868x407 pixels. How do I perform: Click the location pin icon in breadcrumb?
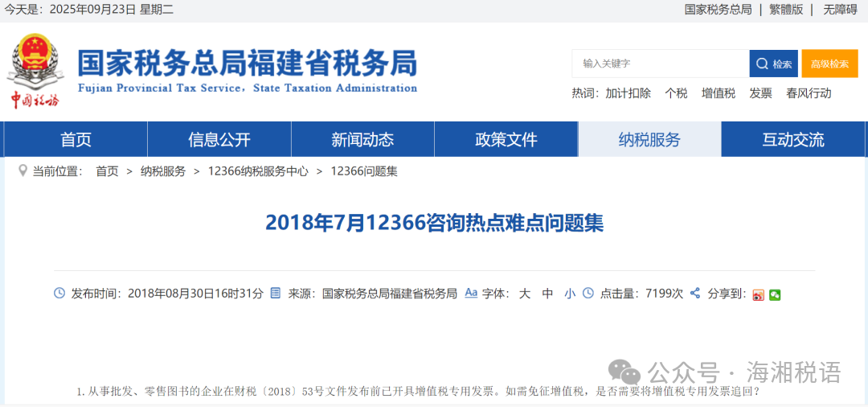point(23,171)
